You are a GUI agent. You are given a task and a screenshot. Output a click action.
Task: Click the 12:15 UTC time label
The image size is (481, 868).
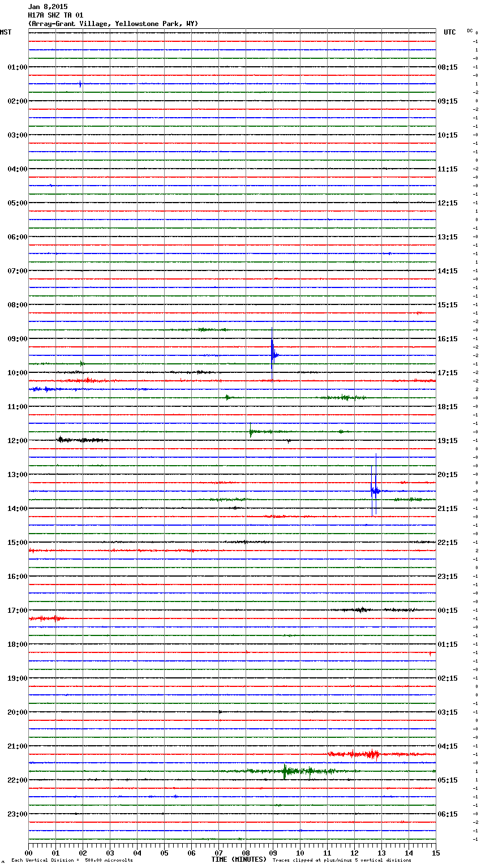(x=448, y=203)
